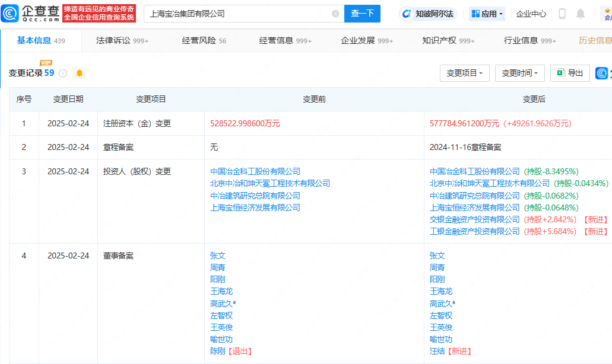Open 企业中心 link in header
Image resolution: width=612 pixels, height=364 pixels.
coord(531,14)
